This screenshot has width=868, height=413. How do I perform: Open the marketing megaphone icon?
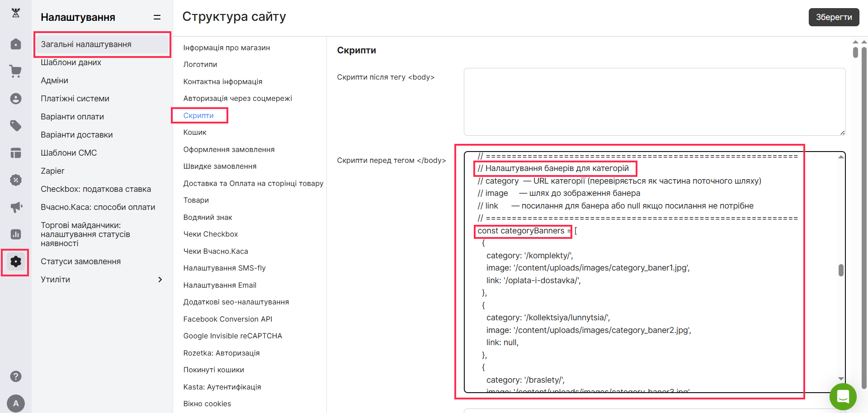(16, 207)
